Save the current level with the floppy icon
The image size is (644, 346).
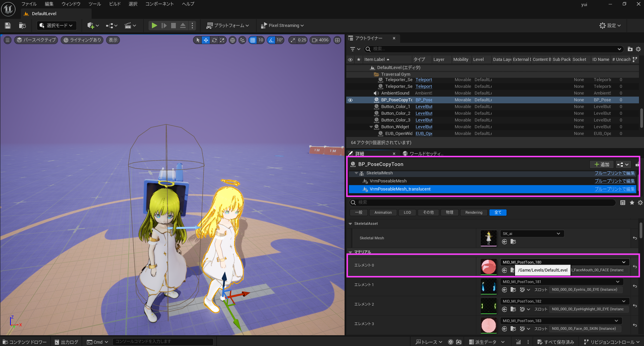click(x=8, y=26)
